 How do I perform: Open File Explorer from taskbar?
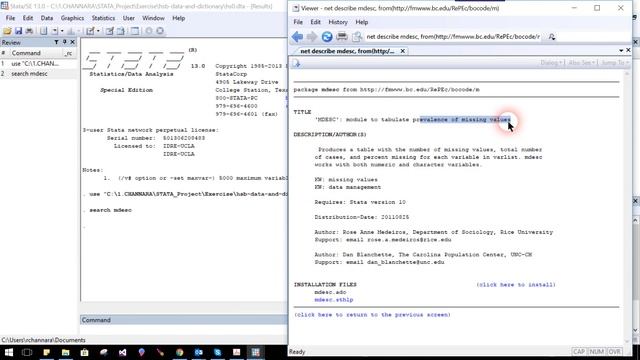coord(65,352)
